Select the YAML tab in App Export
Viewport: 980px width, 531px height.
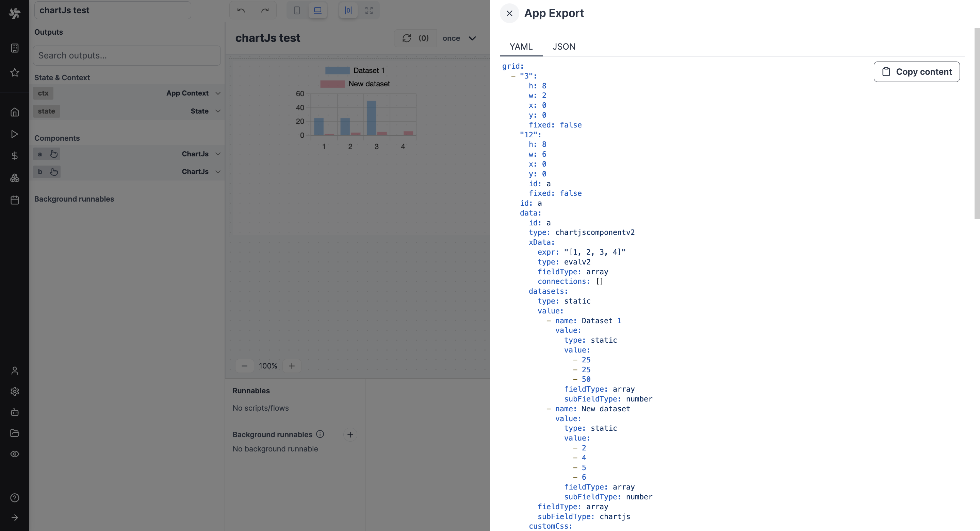(x=521, y=47)
